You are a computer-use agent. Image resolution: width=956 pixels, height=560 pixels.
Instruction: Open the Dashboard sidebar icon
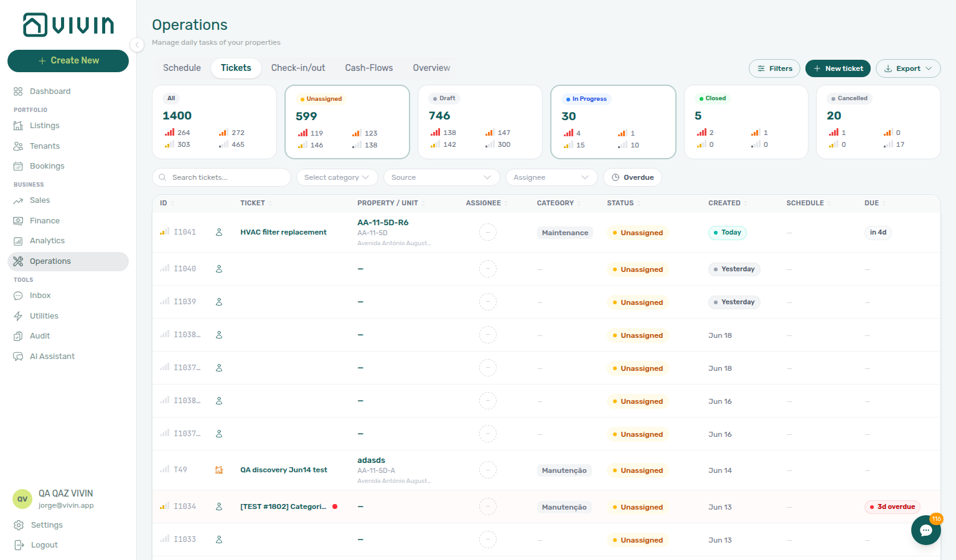click(x=18, y=91)
